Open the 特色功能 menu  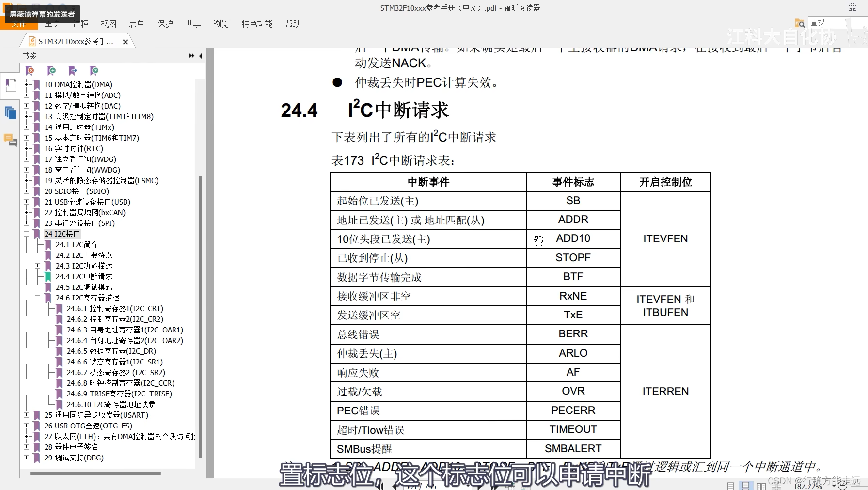pyautogui.click(x=257, y=24)
